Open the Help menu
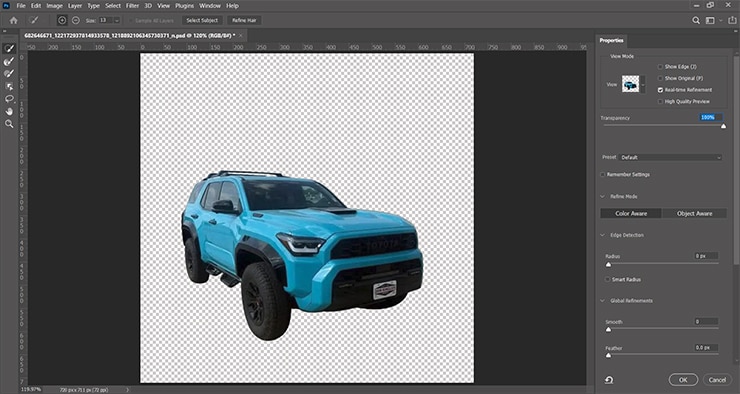 232,6
